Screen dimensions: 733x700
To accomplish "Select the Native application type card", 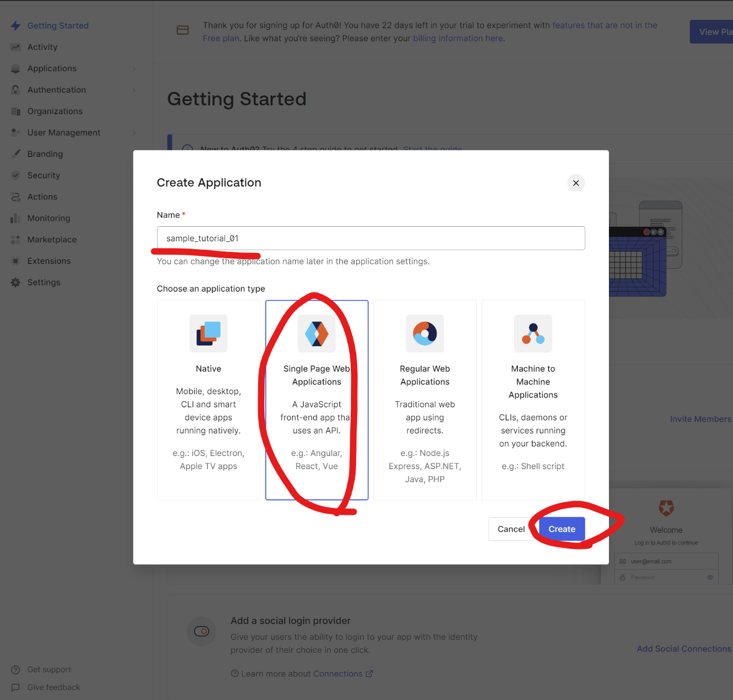I will pos(208,400).
